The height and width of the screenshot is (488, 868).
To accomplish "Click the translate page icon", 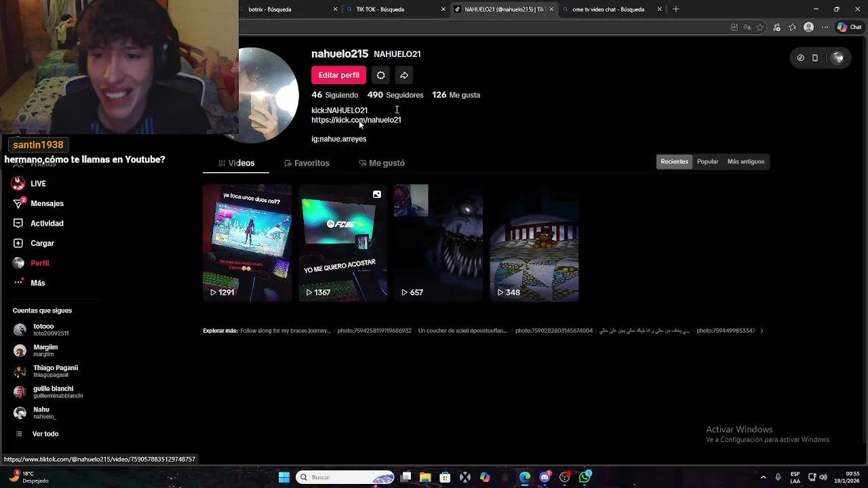I will click(x=747, y=27).
